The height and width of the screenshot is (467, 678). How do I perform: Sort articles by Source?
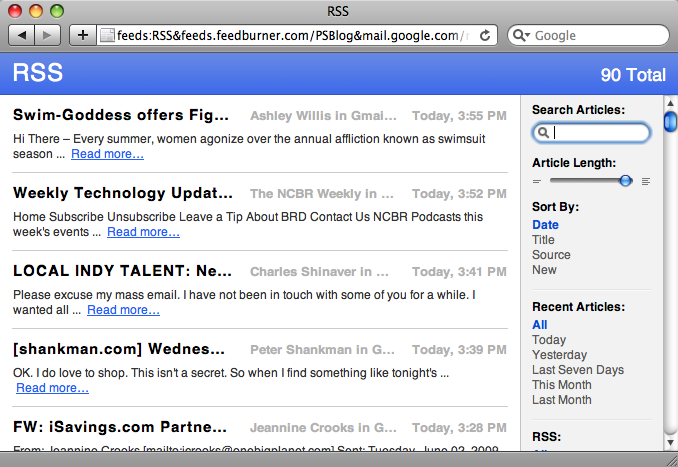click(551, 255)
